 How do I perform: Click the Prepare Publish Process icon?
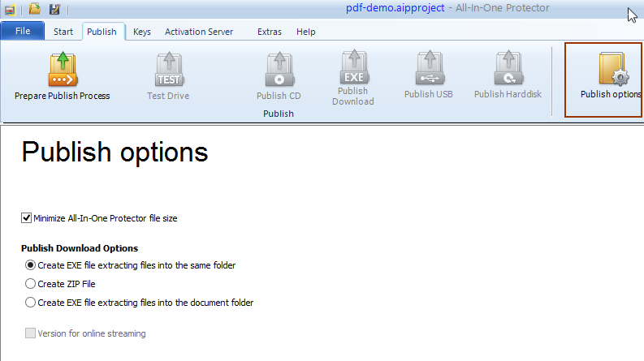pos(63,69)
